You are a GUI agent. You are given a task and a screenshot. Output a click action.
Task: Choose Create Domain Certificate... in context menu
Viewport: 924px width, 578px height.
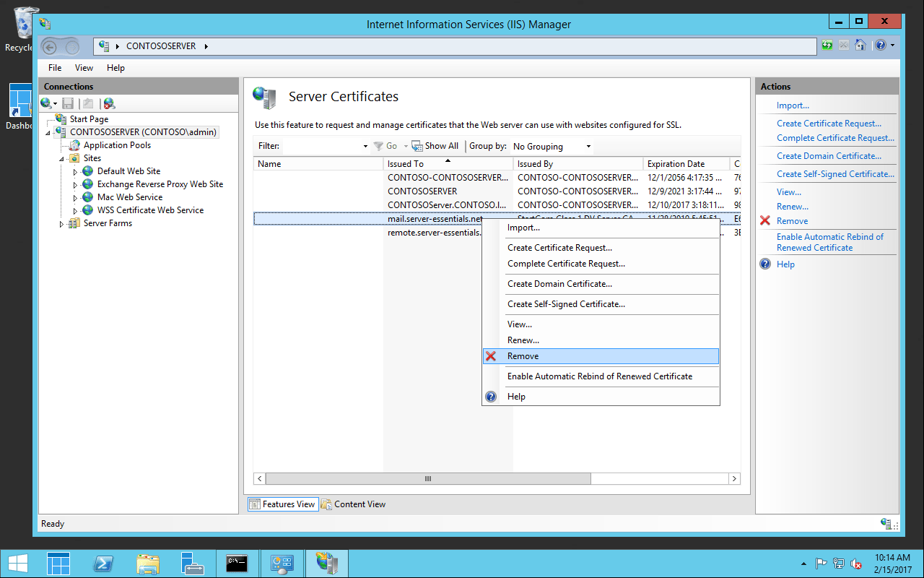pyautogui.click(x=601, y=284)
